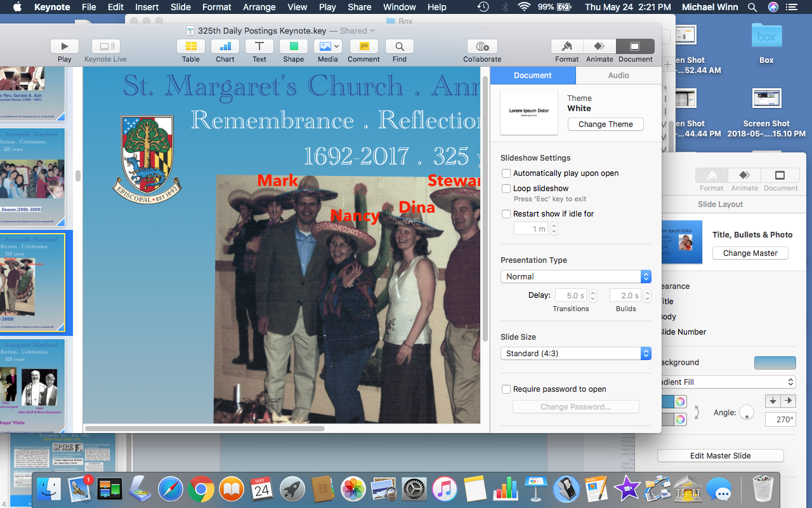Image resolution: width=812 pixels, height=508 pixels.
Task: Open the Chart toolbar tool
Action: click(x=225, y=46)
